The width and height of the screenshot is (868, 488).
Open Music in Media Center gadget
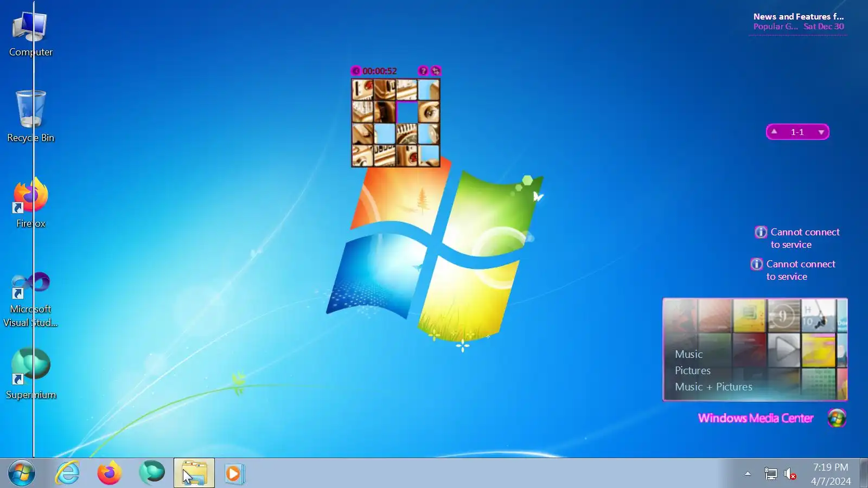click(x=688, y=354)
